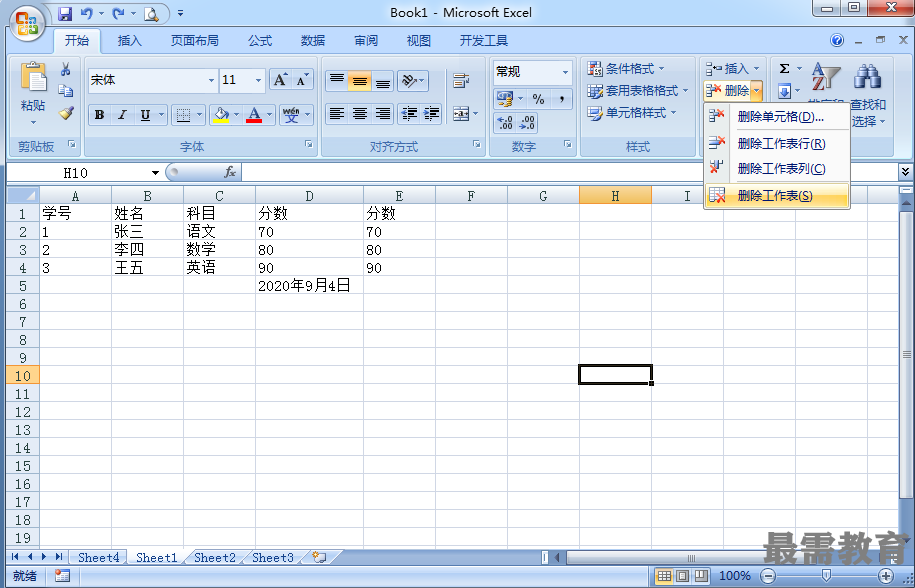
Task: Increase indent in alignment group
Action: click(431, 114)
